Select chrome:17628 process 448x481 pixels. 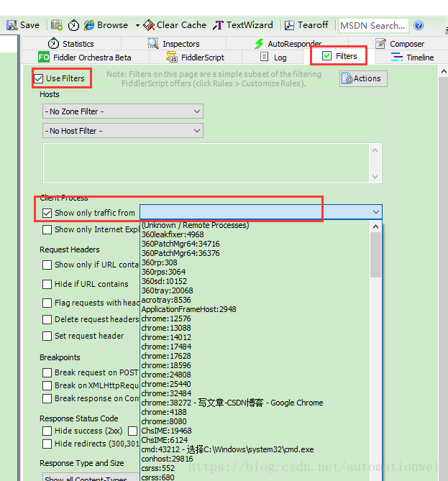(255, 356)
